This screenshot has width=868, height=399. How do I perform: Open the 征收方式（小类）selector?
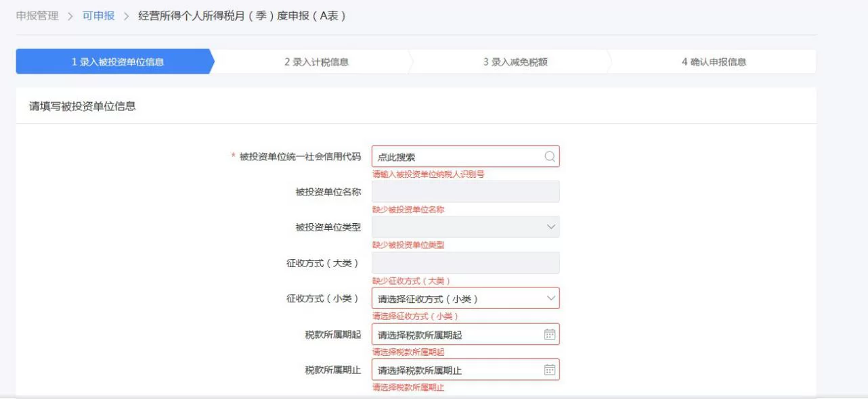(x=466, y=298)
